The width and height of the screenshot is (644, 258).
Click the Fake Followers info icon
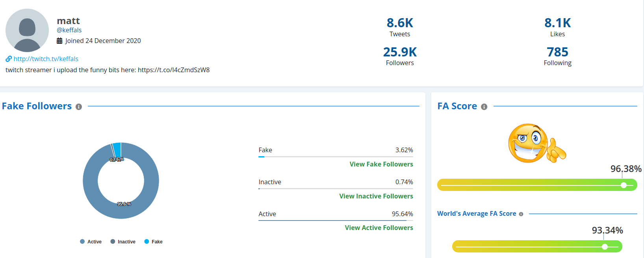click(x=79, y=107)
